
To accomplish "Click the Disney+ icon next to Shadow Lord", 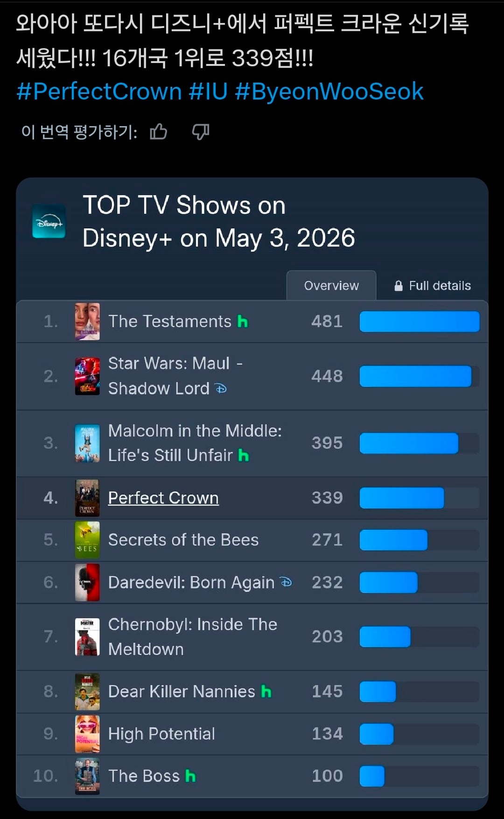I will 221,388.
